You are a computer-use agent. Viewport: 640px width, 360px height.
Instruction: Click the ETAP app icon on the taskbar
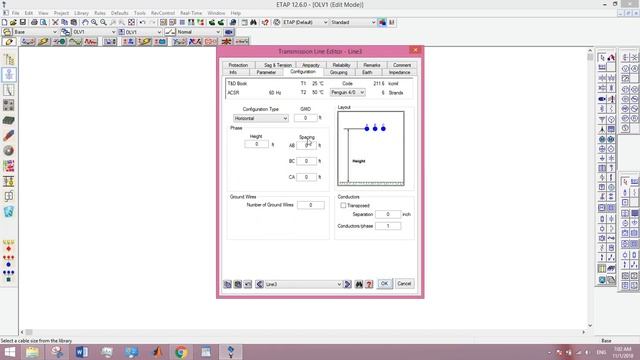230,352
